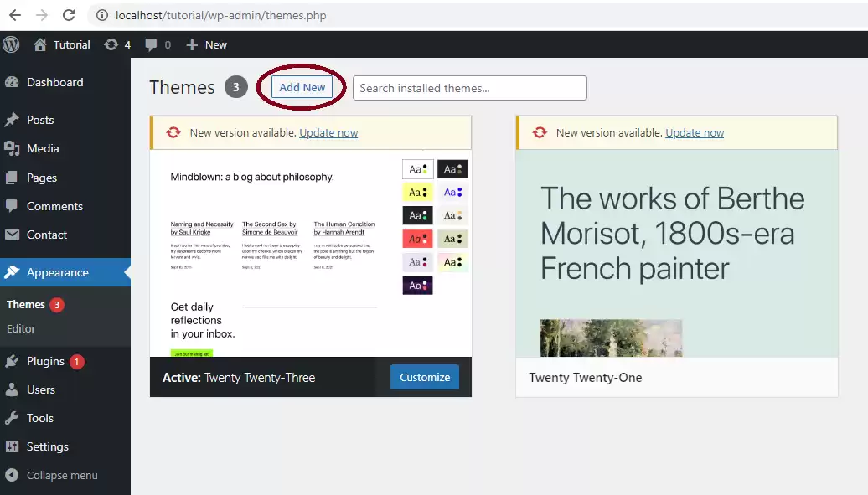Open the New content dropdown

coord(207,44)
